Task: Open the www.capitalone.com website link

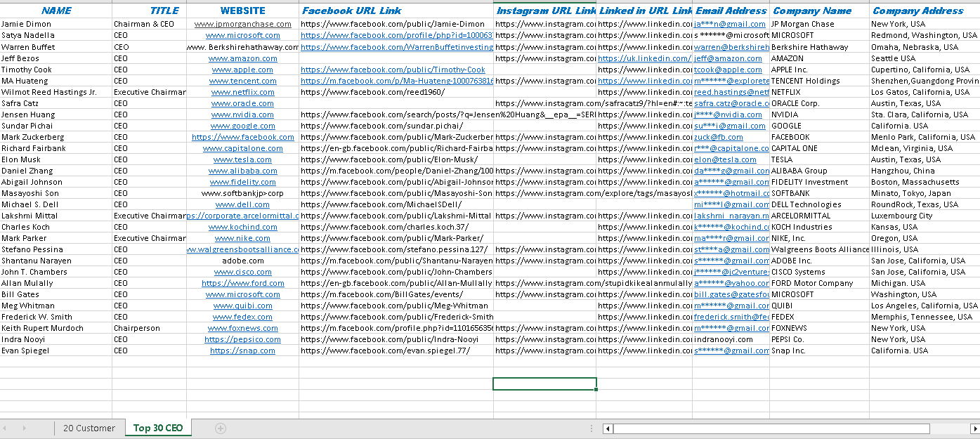Action: coord(243,148)
